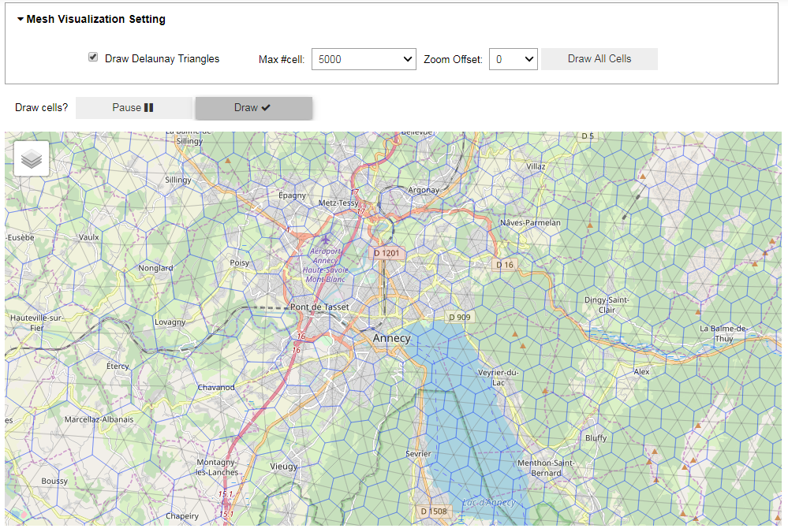Click the Marcellaz-Albanais label

(99, 419)
